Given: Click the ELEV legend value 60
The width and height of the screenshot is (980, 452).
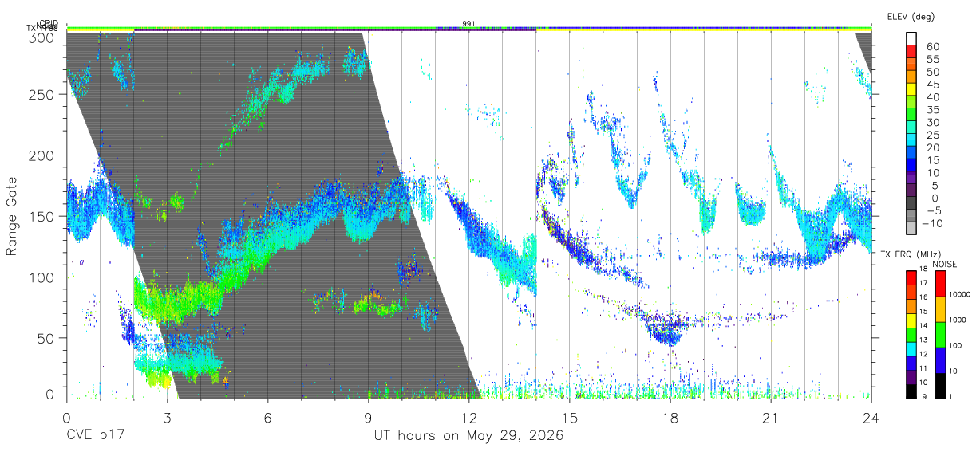Looking at the screenshot, I should coord(931,47).
